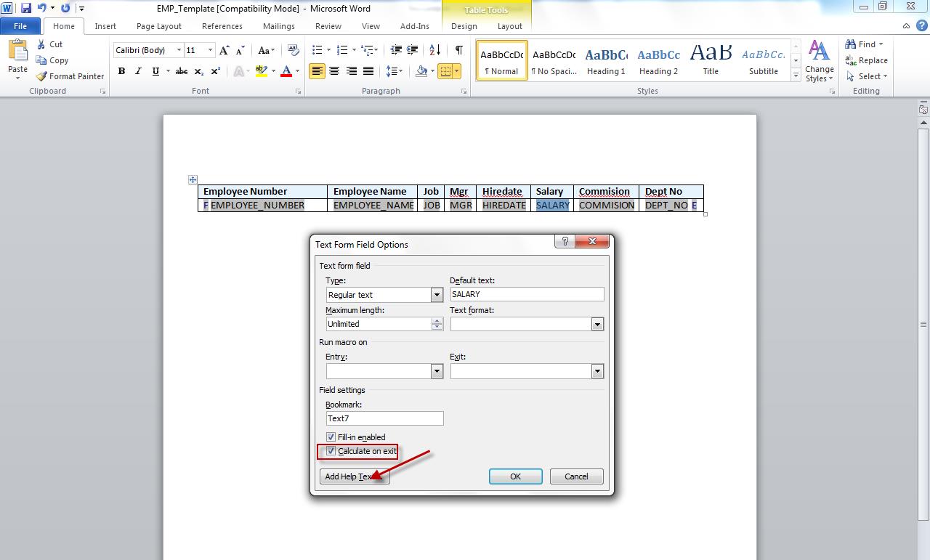
Task: Enable the Calculate on exit checkbox
Action: [331, 451]
